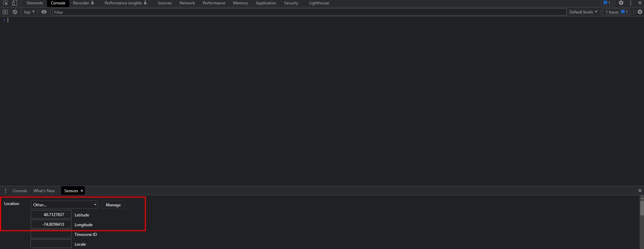Activate the inspect element picker icon

[x=5, y=3]
